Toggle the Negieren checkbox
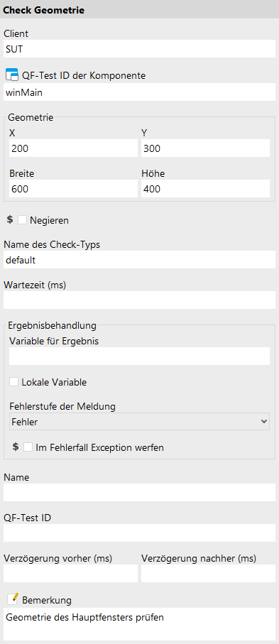The width and height of the screenshot is (279, 644). [x=22, y=220]
